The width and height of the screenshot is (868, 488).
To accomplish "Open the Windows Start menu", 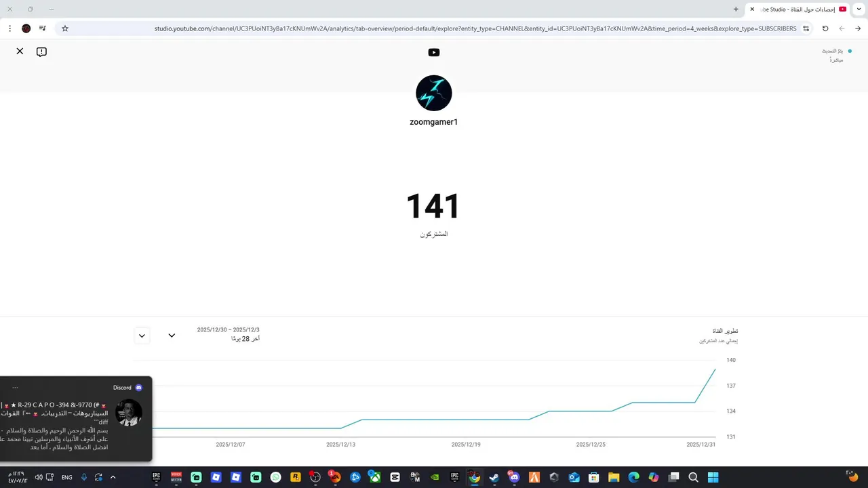I will (x=713, y=477).
